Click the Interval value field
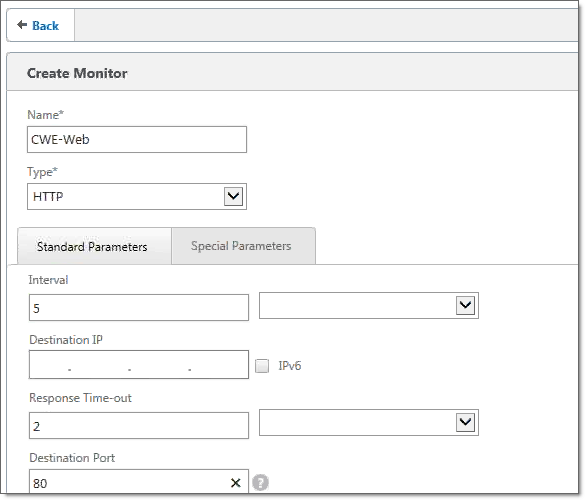Viewport: 585px width, 500px height. [139, 307]
